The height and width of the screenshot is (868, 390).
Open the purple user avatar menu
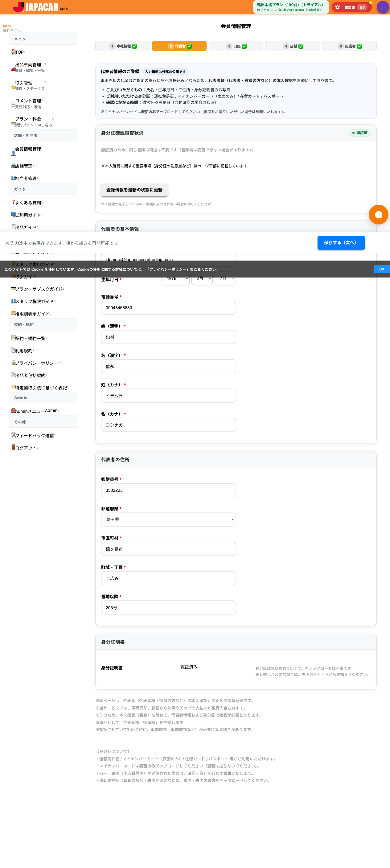click(383, 7)
